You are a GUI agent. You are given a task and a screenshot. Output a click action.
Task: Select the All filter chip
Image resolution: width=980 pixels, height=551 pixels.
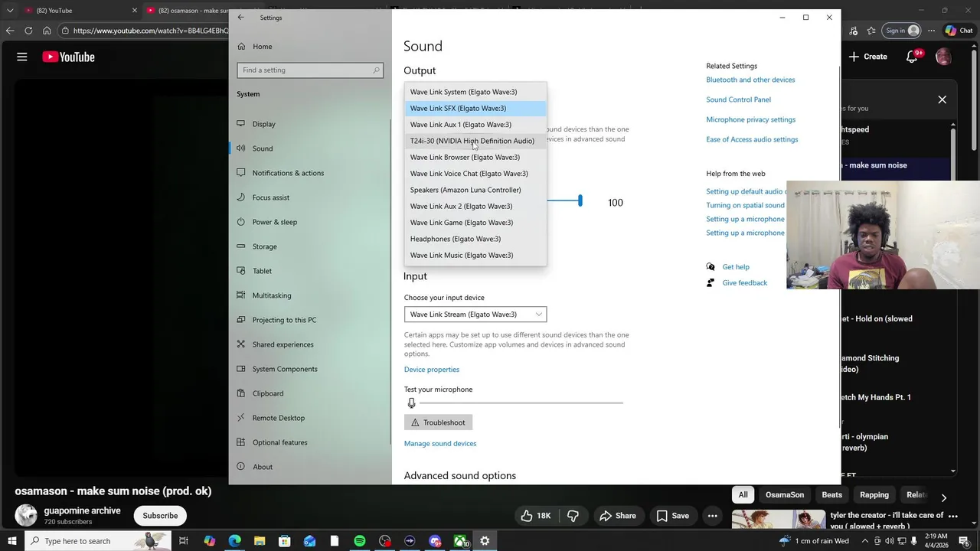pos(743,495)
